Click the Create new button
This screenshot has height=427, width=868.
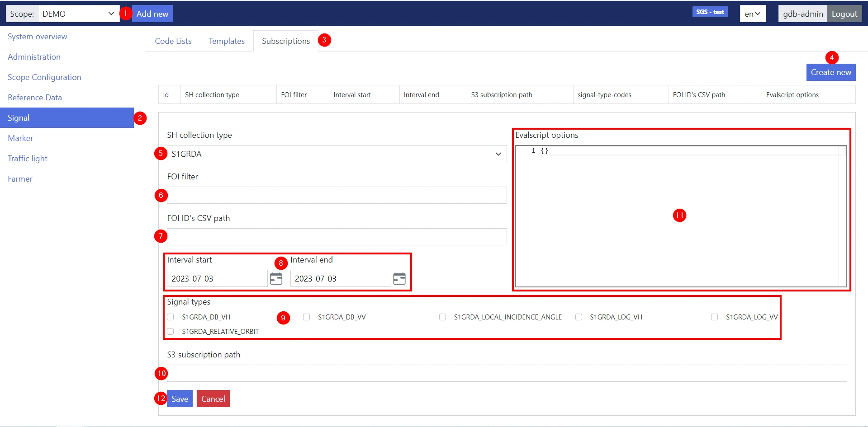pos(830,72)
